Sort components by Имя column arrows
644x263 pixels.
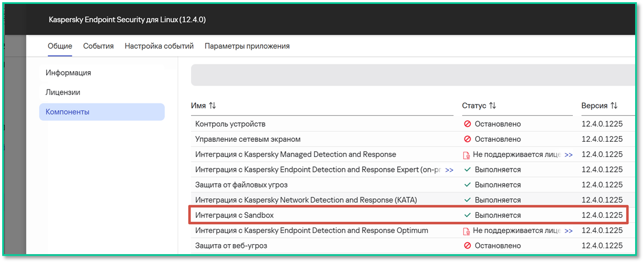pos(212,106)
